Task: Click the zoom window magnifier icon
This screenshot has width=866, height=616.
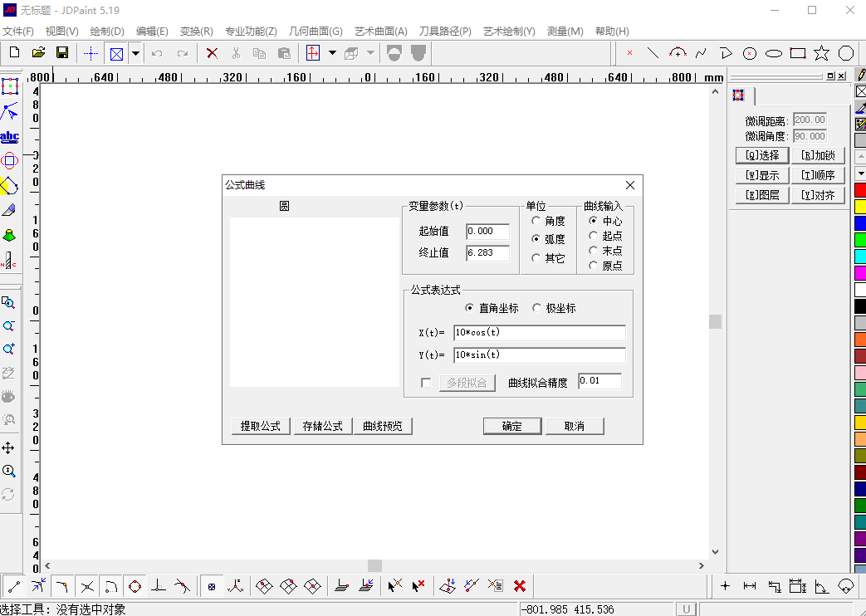Action: pos(8,302)
